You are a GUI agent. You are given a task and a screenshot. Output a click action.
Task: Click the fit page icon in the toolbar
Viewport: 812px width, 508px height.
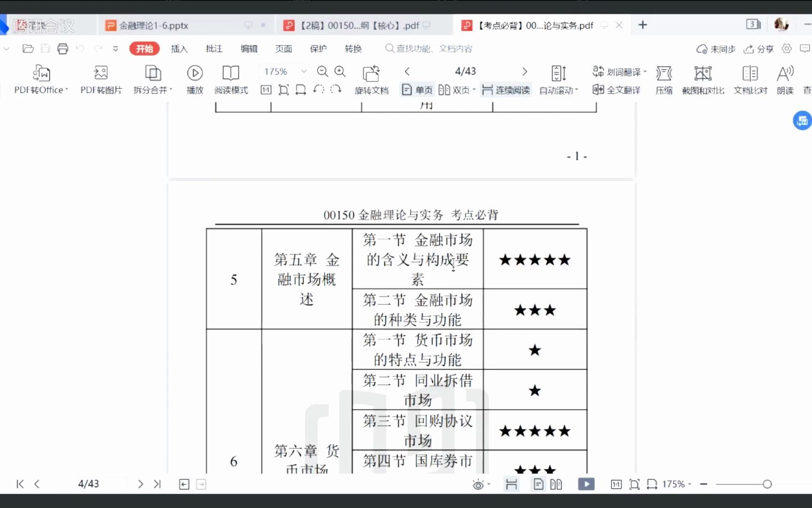click(x=283, y=89)
